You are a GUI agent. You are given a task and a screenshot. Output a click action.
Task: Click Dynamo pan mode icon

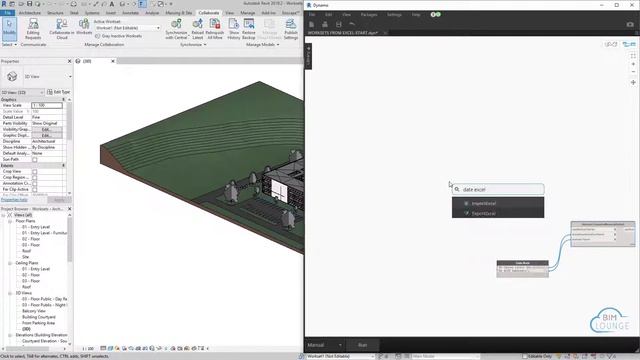[x=633, y=82]
